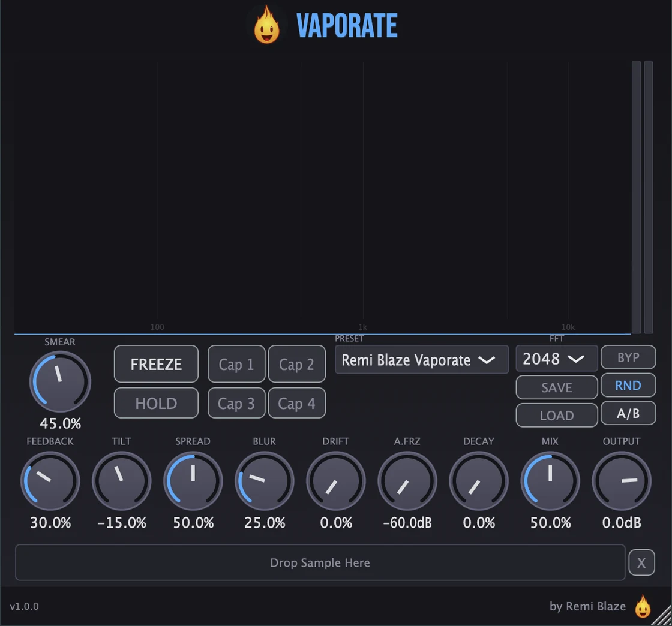Click the SMEAR knob
This screenshot has width=672, height=626.
60,381
